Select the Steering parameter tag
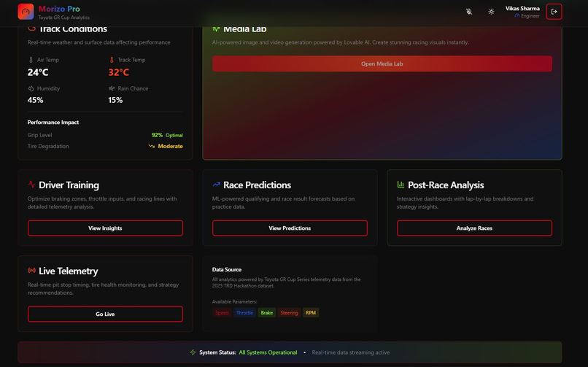 pyautogui.click(x=289, y=313)
